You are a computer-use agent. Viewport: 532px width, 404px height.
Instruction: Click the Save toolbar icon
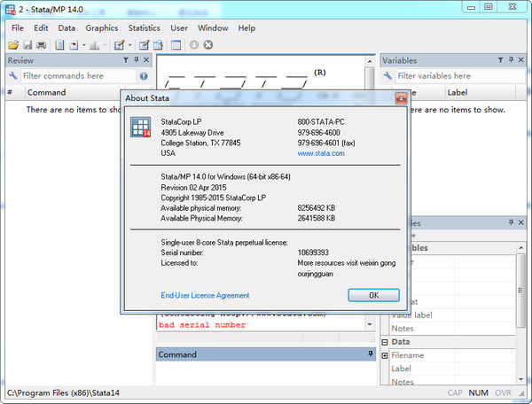click(x=27, y=44)
